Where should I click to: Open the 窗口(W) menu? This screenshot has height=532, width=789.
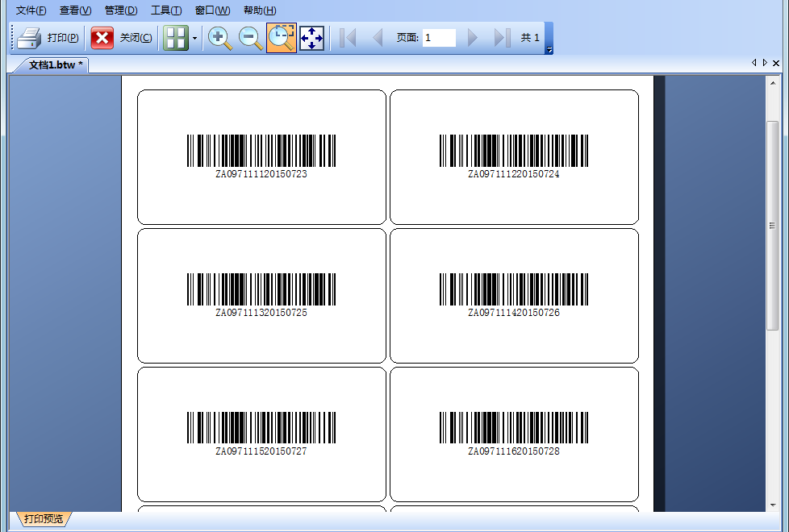212,10
